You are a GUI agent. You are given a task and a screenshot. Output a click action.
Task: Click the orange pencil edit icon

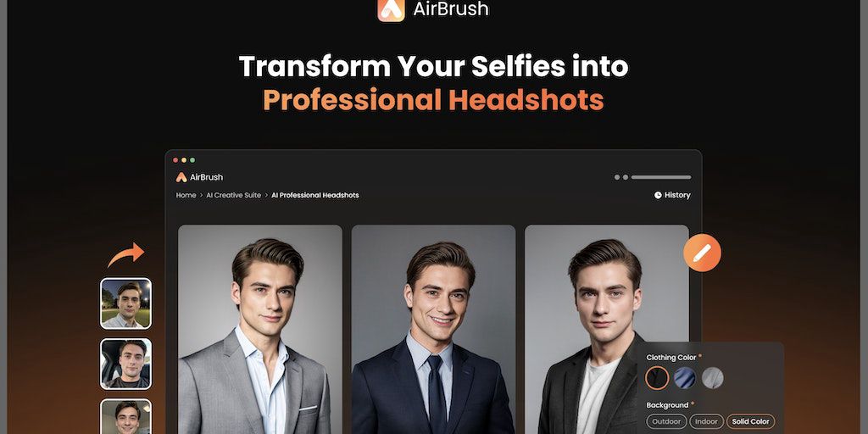point(702,253)
